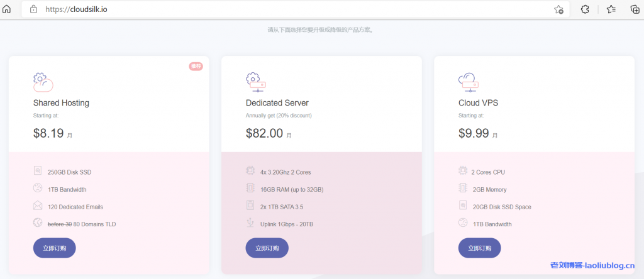Click the $82.00 price
This screenshot has height=279, width=644.
[x=265, y=133]
